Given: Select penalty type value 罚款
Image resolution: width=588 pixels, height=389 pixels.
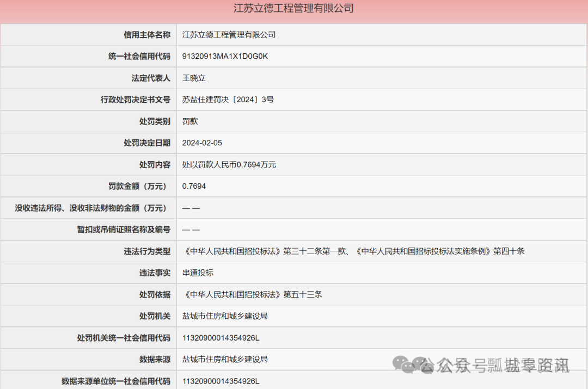Looking at the screenshot, I should click(190, 121).
